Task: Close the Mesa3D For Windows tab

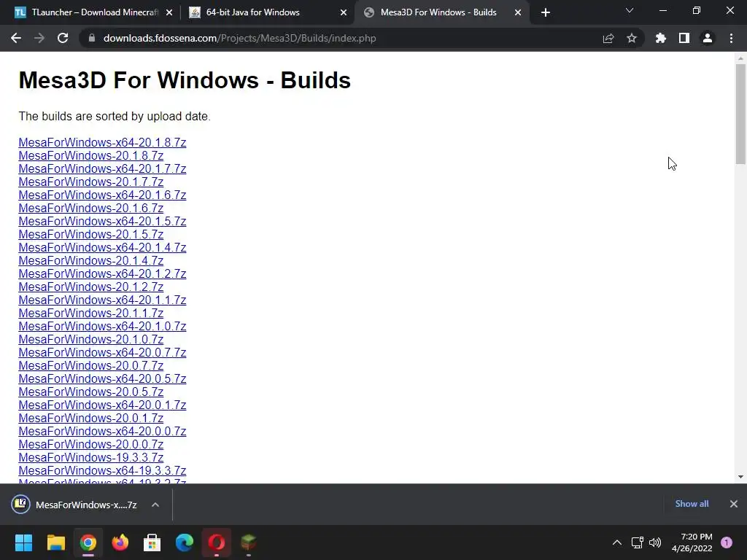Action: tap(518, 12)
